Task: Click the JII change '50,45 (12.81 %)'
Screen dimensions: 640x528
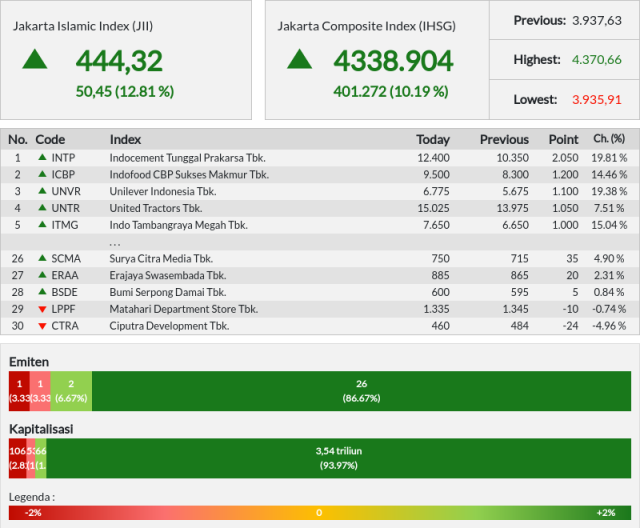Action: click(x=125, y=91)
